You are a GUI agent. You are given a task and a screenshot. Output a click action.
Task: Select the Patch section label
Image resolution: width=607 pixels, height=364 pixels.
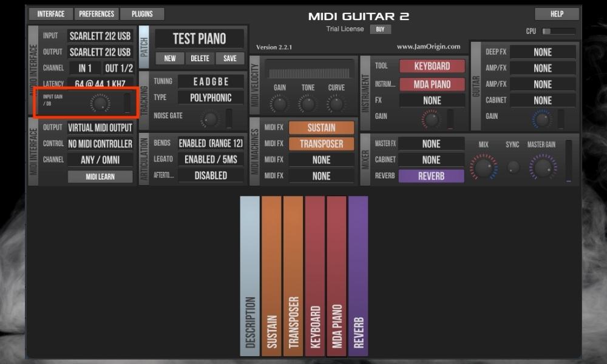coord(144,47)
